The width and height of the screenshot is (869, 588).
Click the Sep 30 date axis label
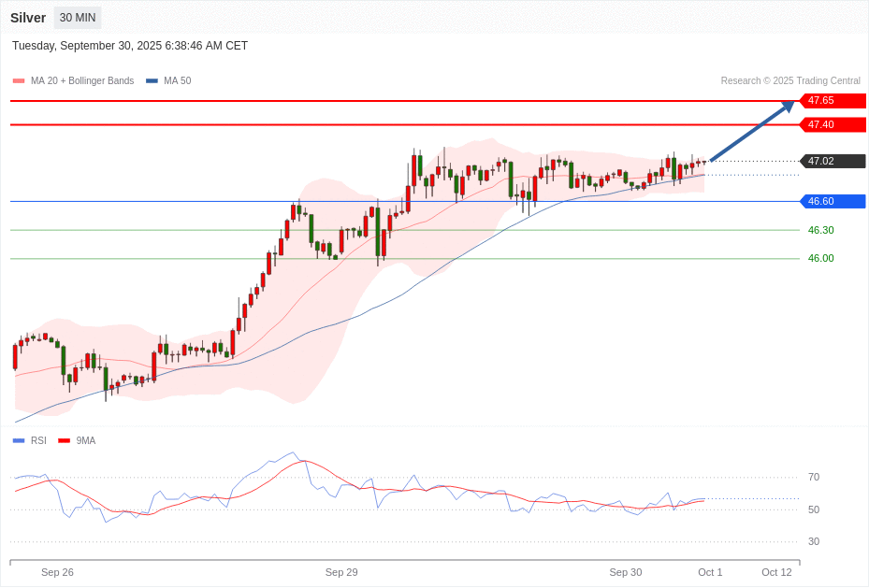pos(626,572)
